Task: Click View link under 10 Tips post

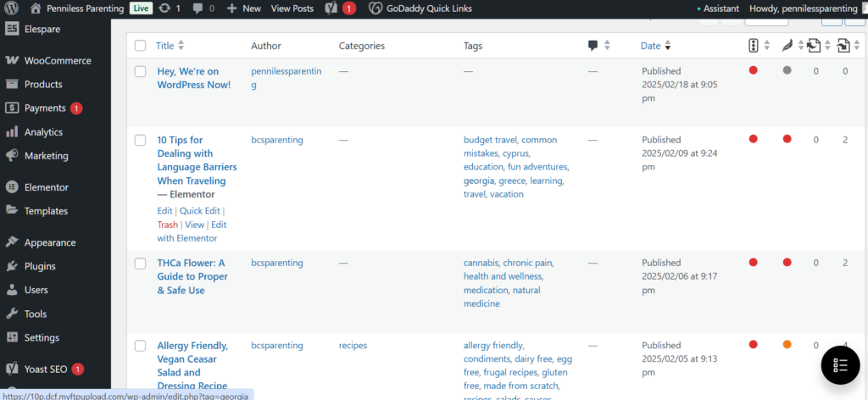Action: coord(194,225)
